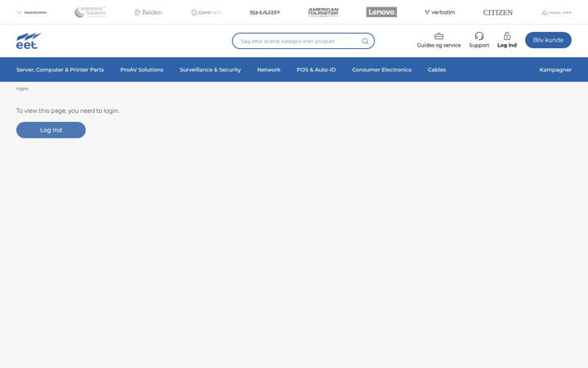The height and width of the screenshot is (368, 588).
Task: Open the Lenovo brand logo
Action: tap(381, 12)
